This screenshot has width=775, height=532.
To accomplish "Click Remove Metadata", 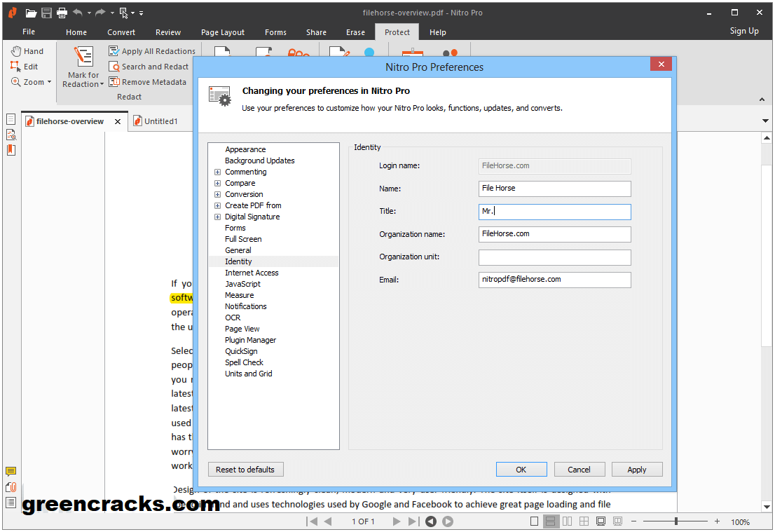I will pyautogui.click(x=148, y=82).
